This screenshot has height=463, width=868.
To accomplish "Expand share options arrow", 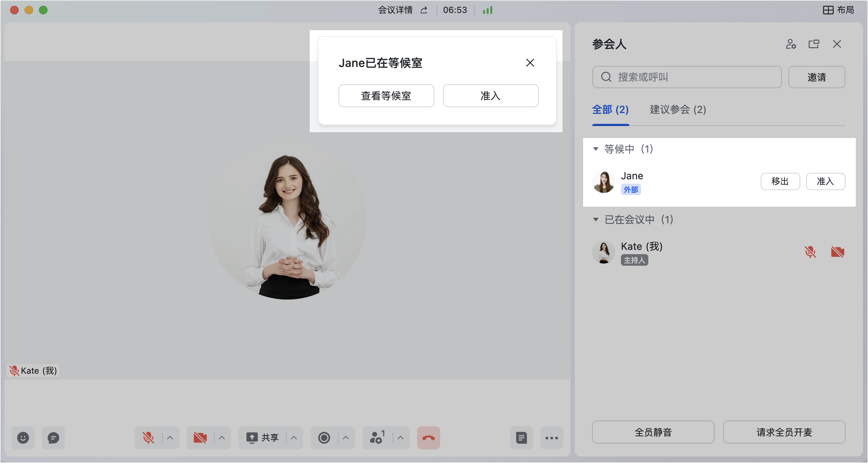I will (x=294, y=438).
